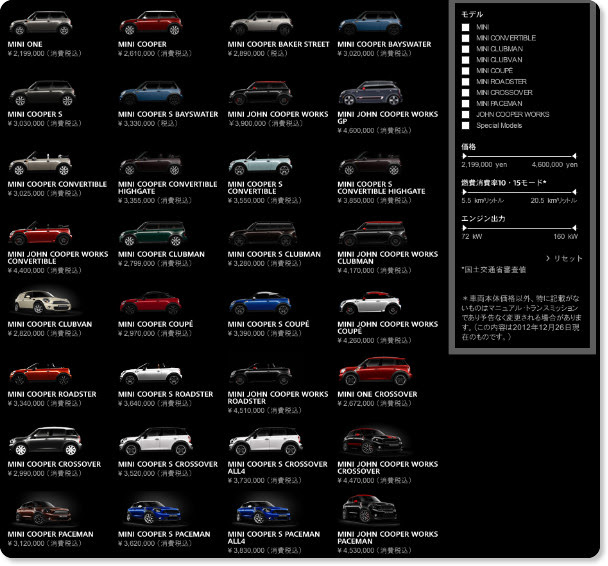
Task: Check the MINI CLUBMAN filter box
Action: (465, 49)
